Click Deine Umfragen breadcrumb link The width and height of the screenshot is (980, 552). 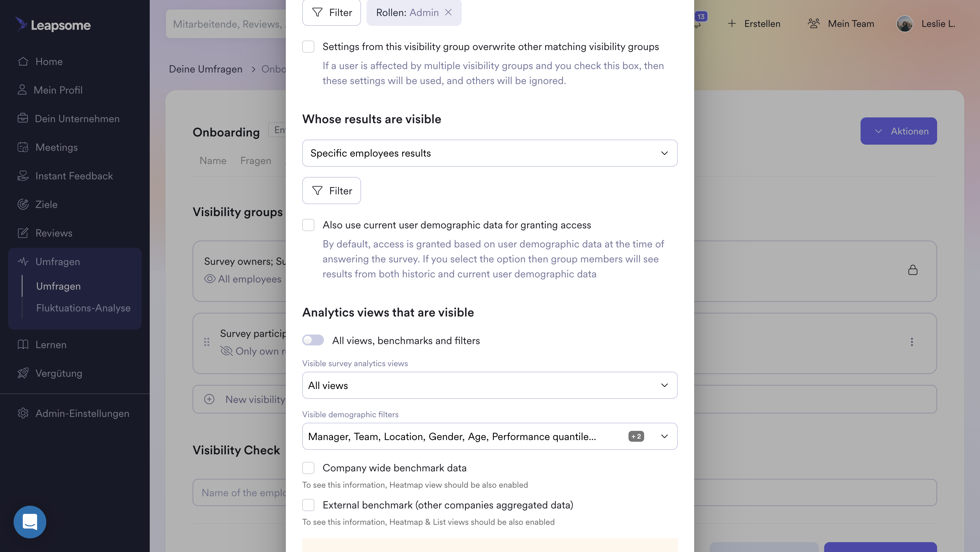coord(206,69)
